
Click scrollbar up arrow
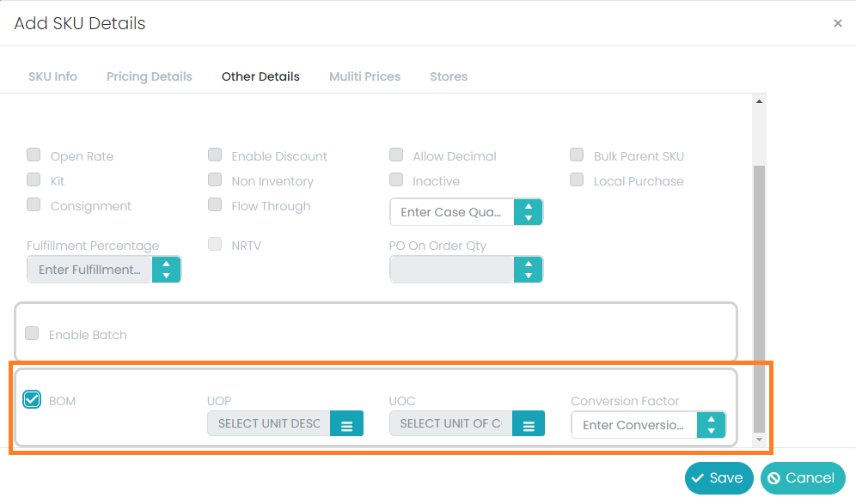(x=759, y=101)
